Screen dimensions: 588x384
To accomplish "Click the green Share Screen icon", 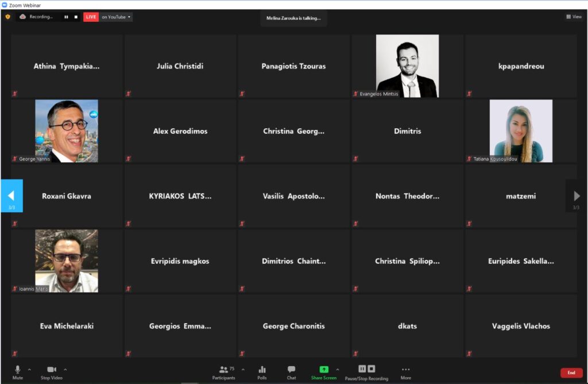I will click(324, 370).
